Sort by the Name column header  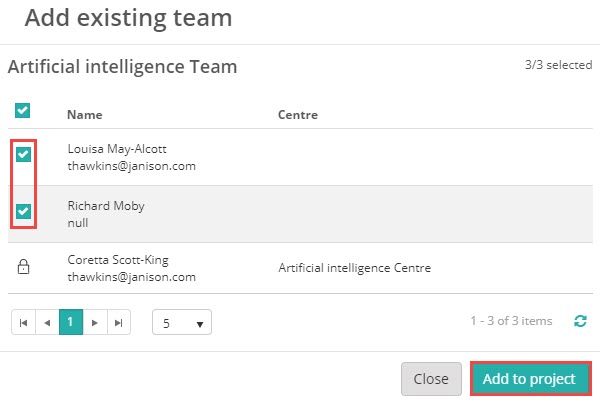[x=85, y=115]
